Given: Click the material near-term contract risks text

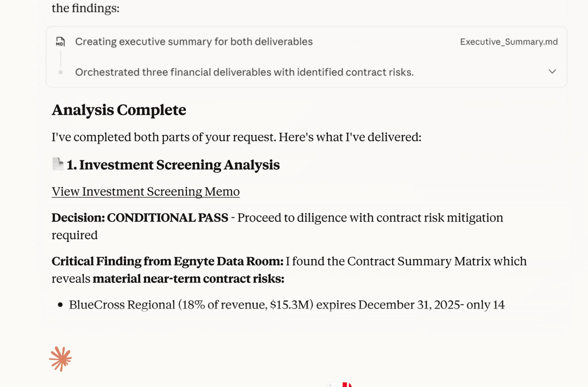Looking at the screenshot, I should point(188,279).
